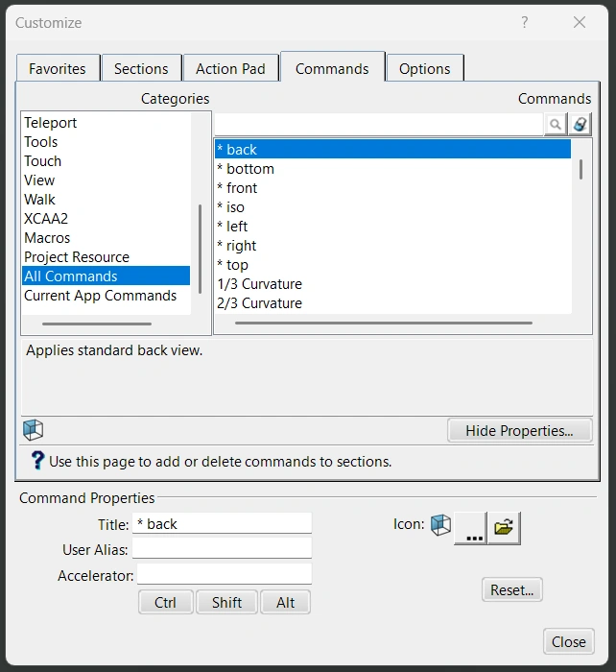Collapse panel with Hide Properties button
This screenshot has width=616, height=672.
(519, 431)
